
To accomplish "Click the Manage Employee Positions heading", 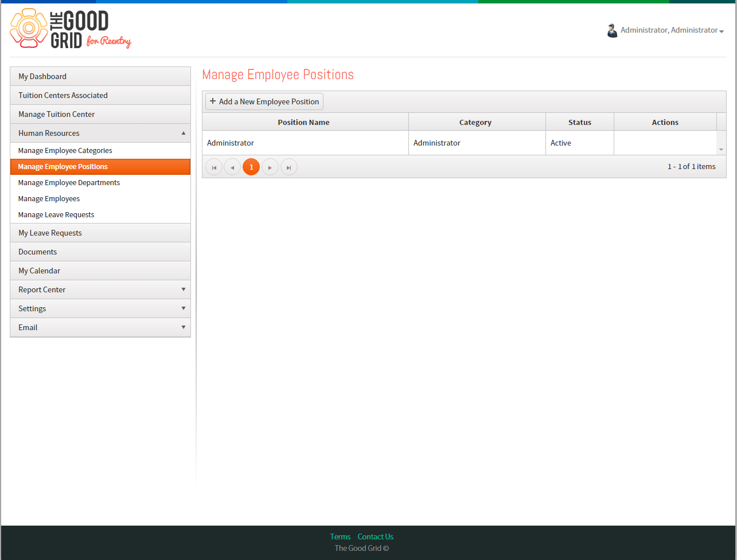I will 278,75.
